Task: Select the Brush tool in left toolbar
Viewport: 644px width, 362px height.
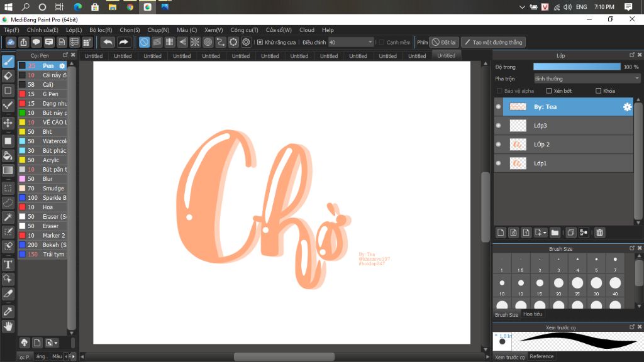Action: tap(8, 62)
